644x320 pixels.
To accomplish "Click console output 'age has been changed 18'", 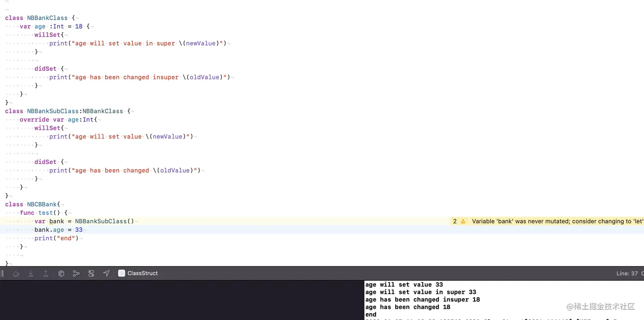I will click(x=408, y=307).
